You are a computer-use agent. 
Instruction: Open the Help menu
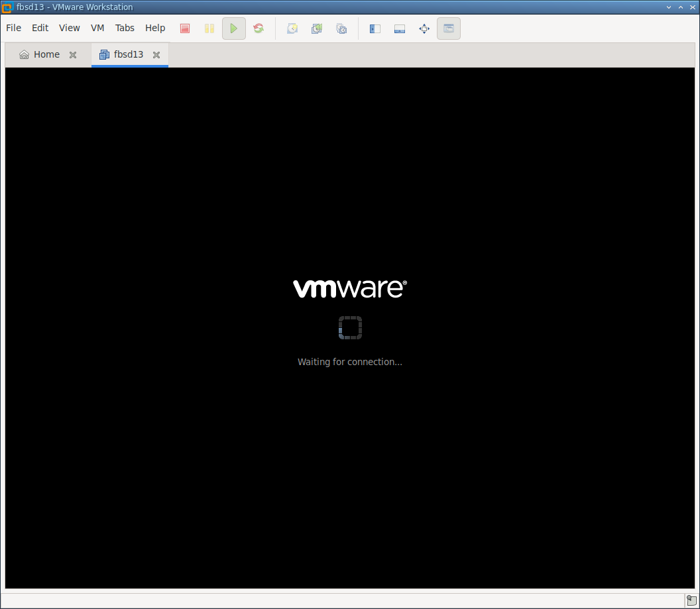click(155, 28)
